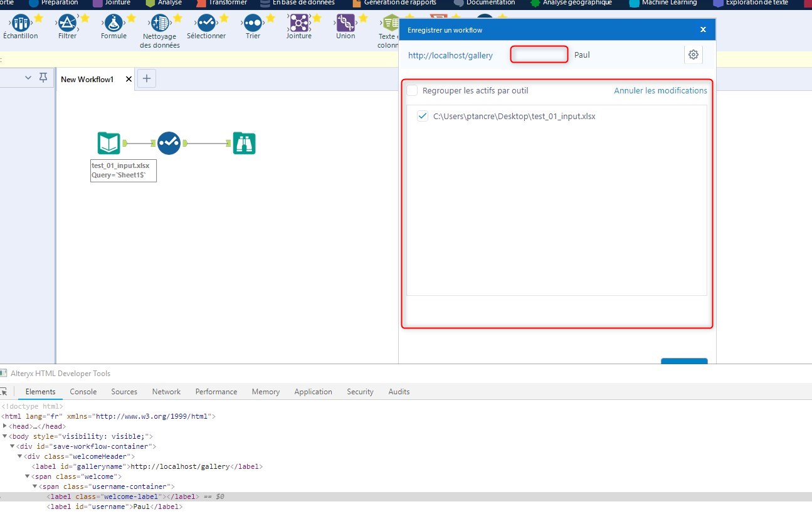This screenshot has width=812, height=514.
Task: Open the Audits tab in DevTools
Action: click(399, 392)
